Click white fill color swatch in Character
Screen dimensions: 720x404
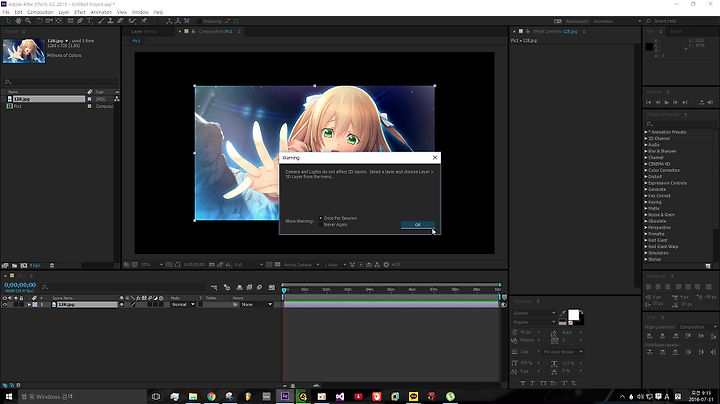573,314
